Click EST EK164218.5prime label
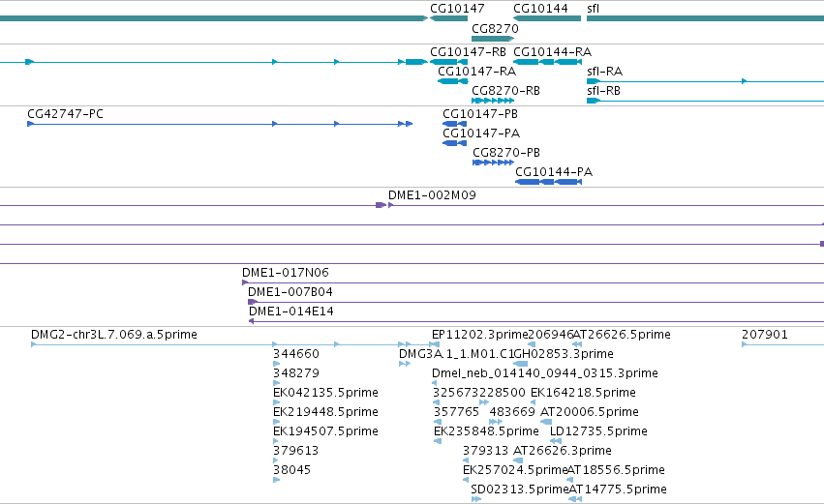 [583, 393]
